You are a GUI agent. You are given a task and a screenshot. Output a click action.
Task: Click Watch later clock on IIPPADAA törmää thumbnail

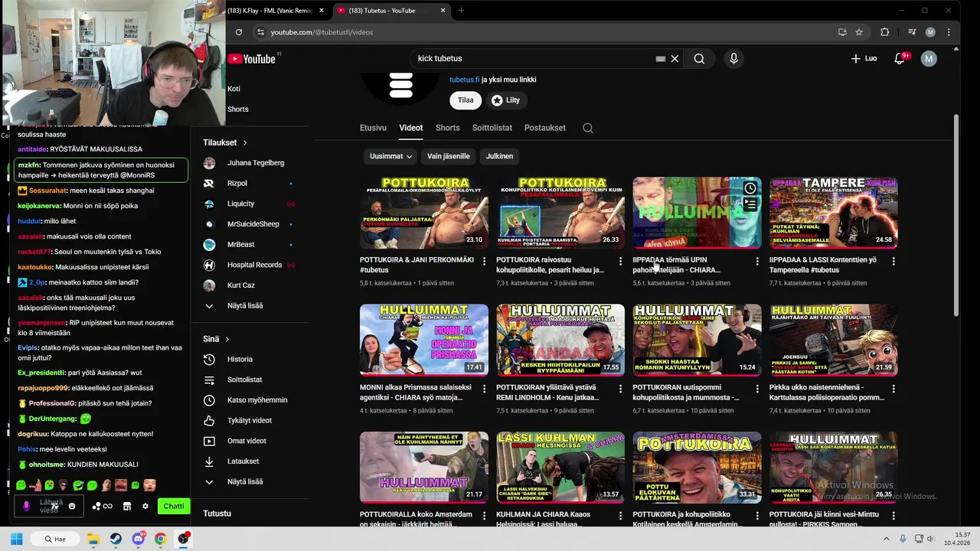[x=750, y=188]
